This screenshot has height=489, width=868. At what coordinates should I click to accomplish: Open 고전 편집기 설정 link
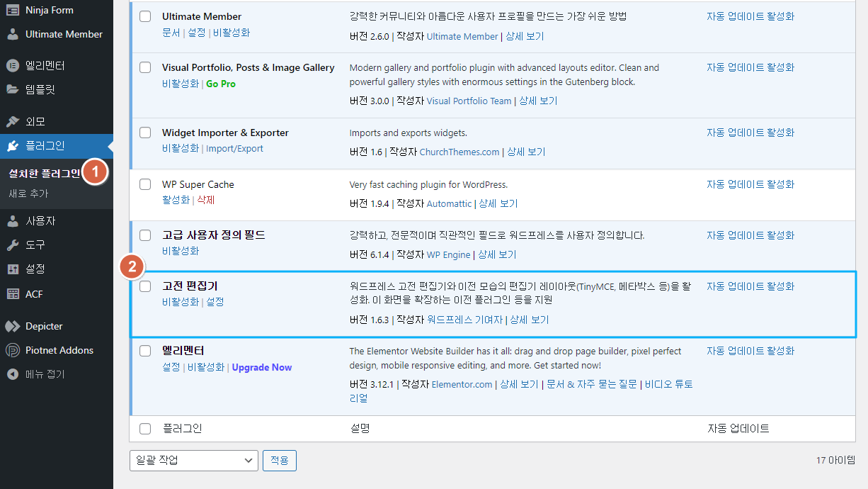(x=215, y=302)
